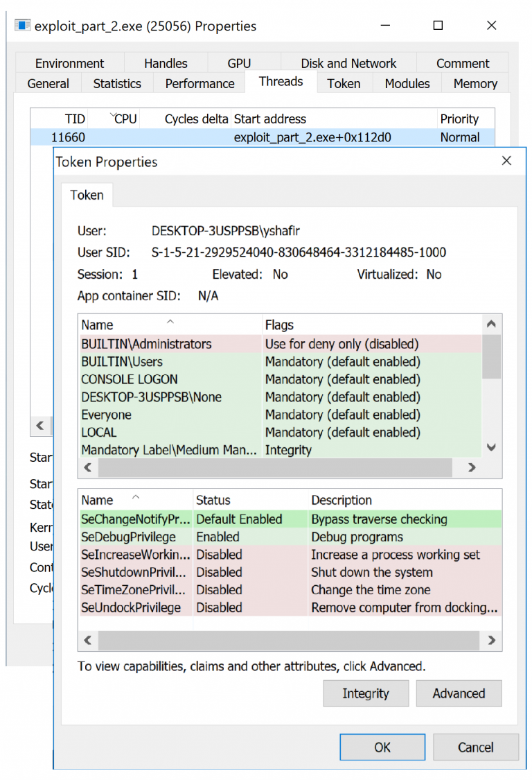Click the left arrow of the groups horizontal scrollbar
The image size is (532, 780).
point(88,467)
